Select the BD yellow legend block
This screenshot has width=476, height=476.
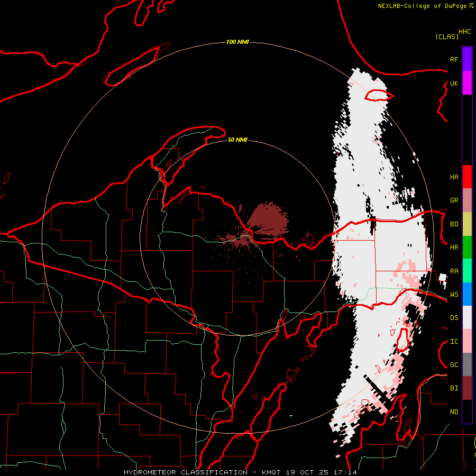coord(467,224)
